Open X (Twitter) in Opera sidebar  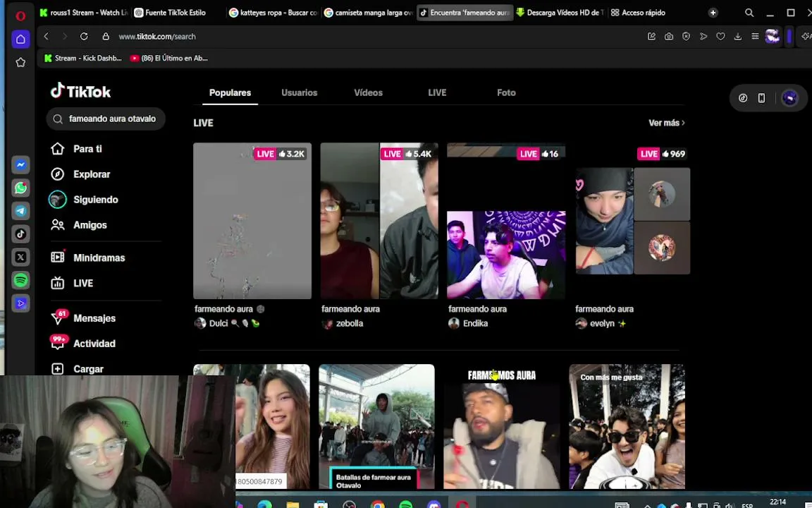coord(20,257)
